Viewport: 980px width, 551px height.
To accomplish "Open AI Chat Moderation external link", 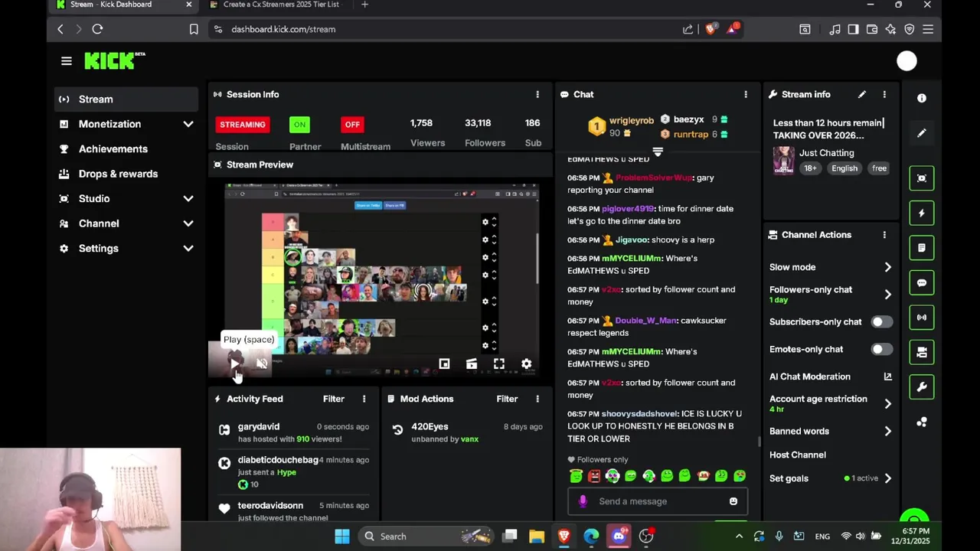I will 888,377.
